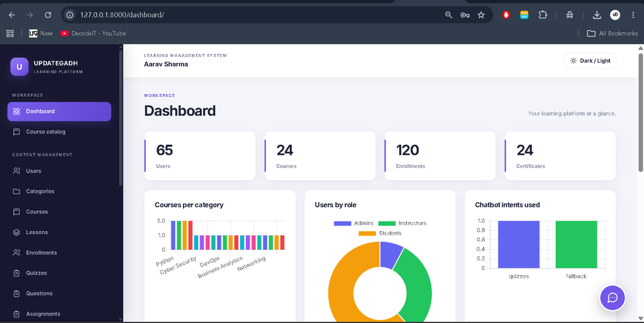
Task: Open the New bookmark
Action: click(41, 33)
